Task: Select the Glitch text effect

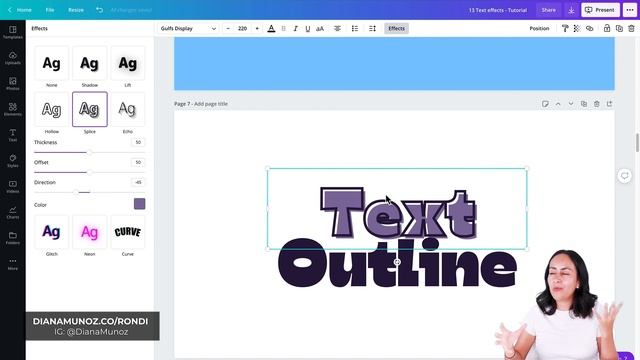Action: pyautogui.click(x=51, y=232)
